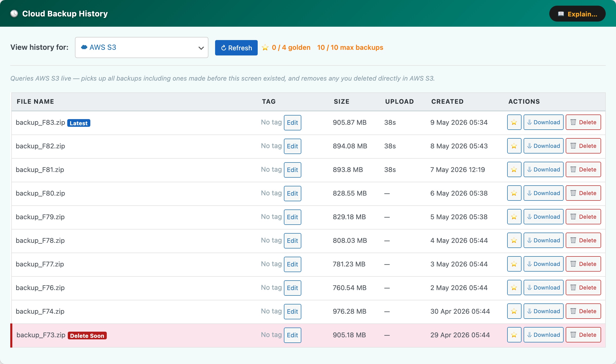616x364 pixels.
Task: Download backup_F77.zip
Action: click(543, 264)
